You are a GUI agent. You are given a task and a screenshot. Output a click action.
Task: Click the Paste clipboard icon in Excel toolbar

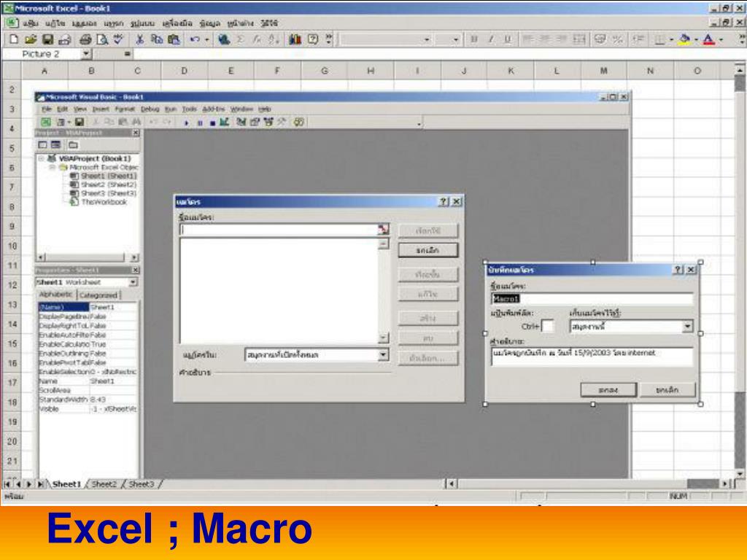click(174, 39)
